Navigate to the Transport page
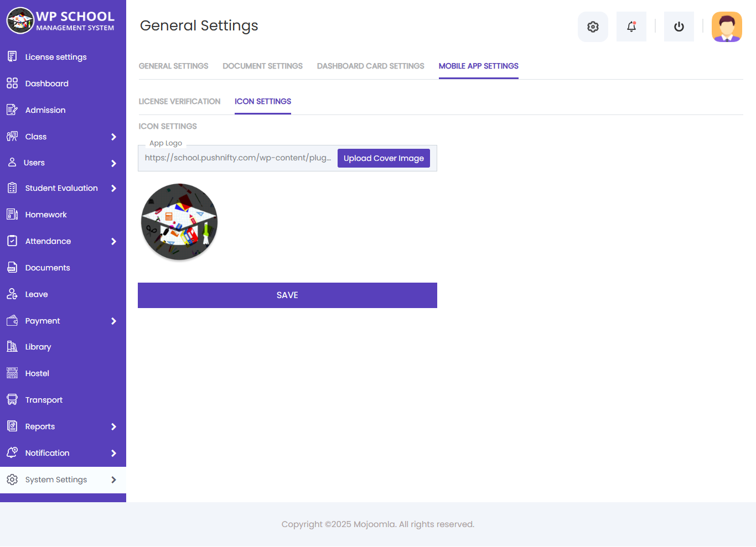The height and width of the screenshot is (547, 756). tap(44, 400)
